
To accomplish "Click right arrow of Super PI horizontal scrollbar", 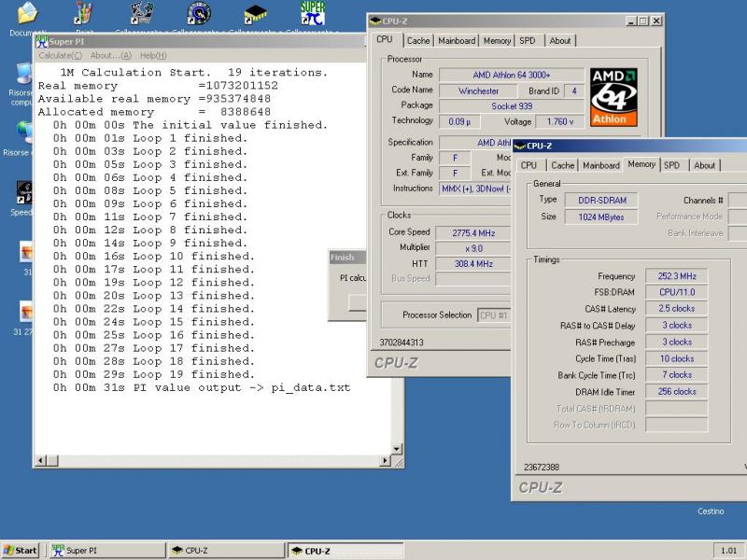I will tap(386, 460).
